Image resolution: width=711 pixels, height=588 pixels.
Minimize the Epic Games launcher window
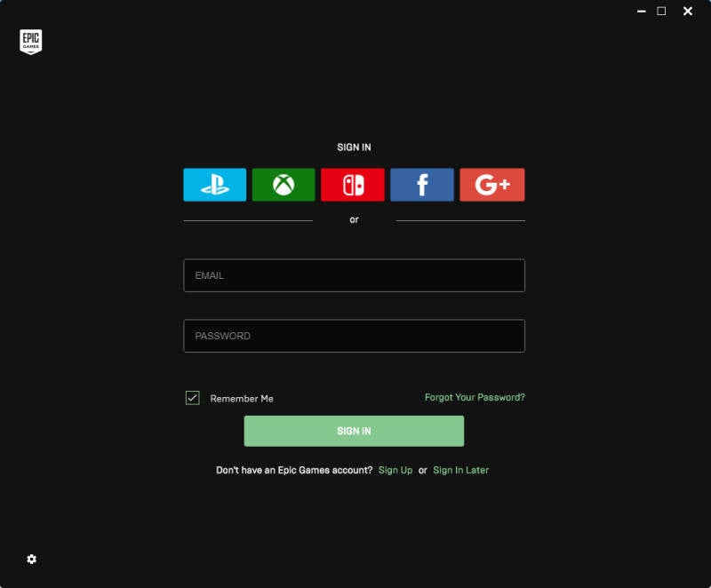pos(641,12)
